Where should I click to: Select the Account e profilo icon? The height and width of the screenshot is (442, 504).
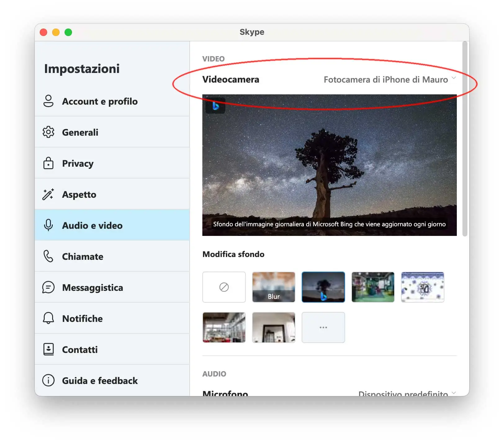(x=49, y=101)
